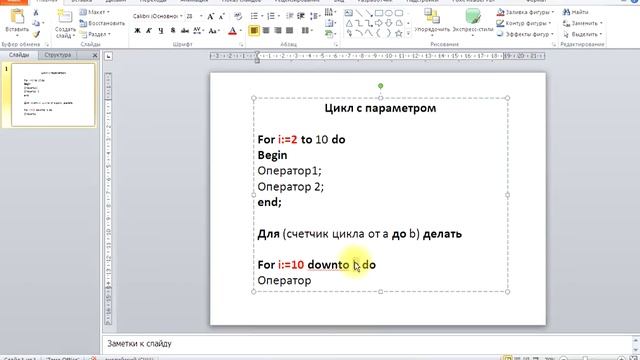Toggle text shadow S
The image size is (640, 360).
(173, 31)
